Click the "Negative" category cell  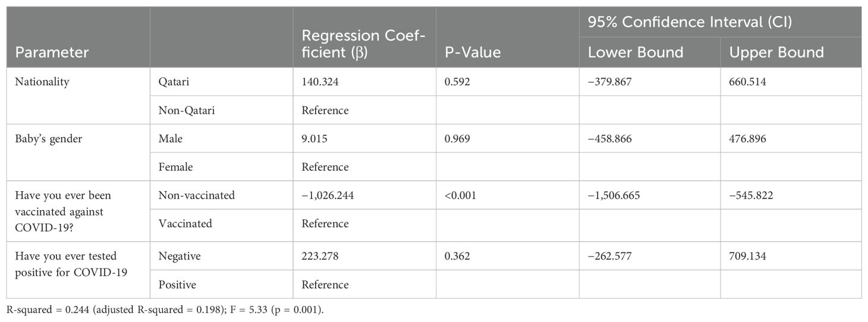coord(179,256)
